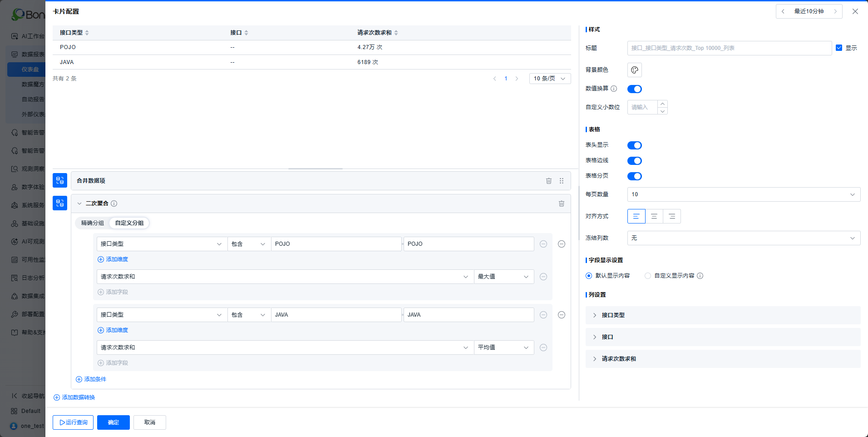Screen dimensions: 868x437
Task: Open the 平均值 aggregation dropdown
Action: tap(504, 348)
